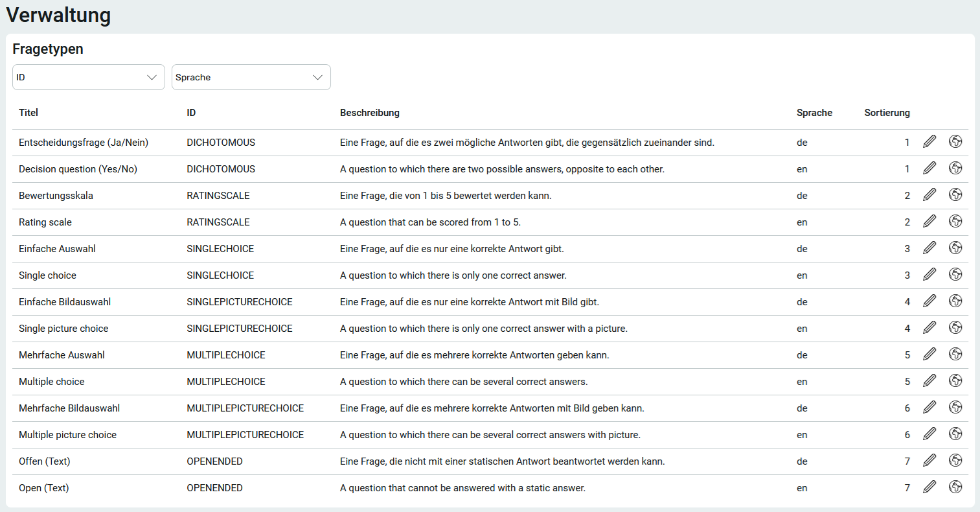Click the Beschreibung column header
The height and width of the screenshot is (512, 980).
pyautogui.click(x=369, y=113)
